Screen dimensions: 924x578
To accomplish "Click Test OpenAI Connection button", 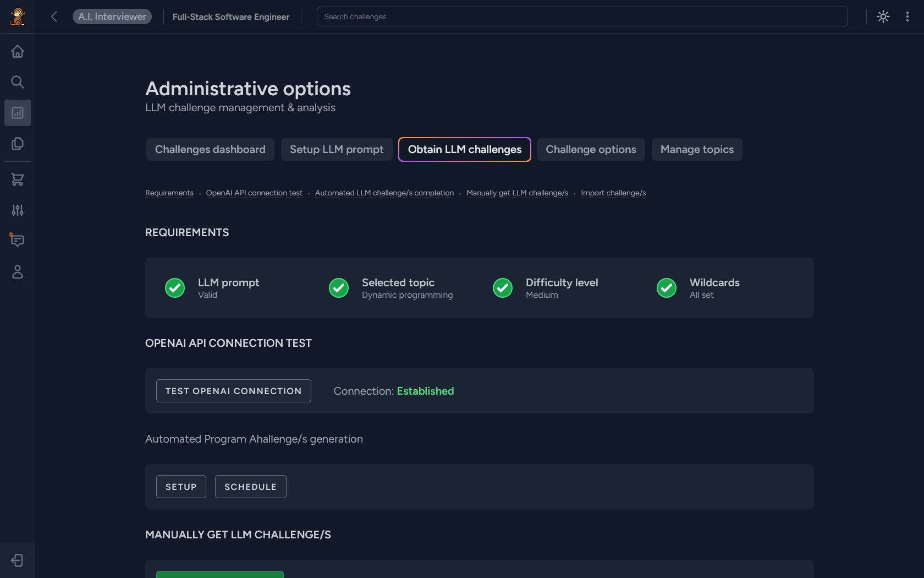I will coord(234,391).
